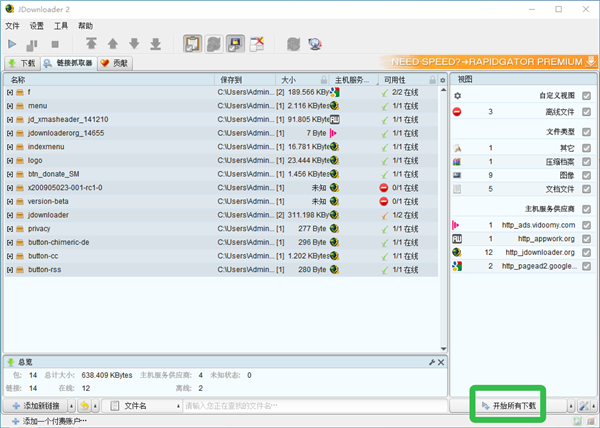Click the Stop downloads square icon

(56, 44)
